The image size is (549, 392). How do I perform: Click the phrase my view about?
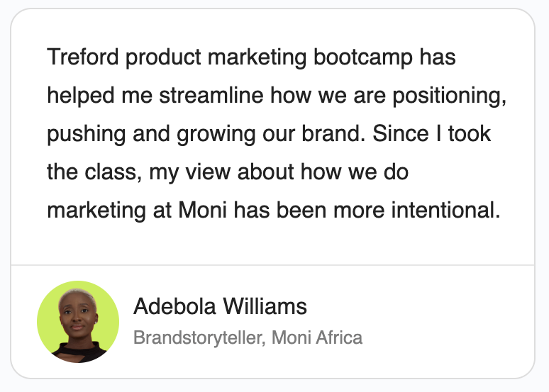click(221, 173)
